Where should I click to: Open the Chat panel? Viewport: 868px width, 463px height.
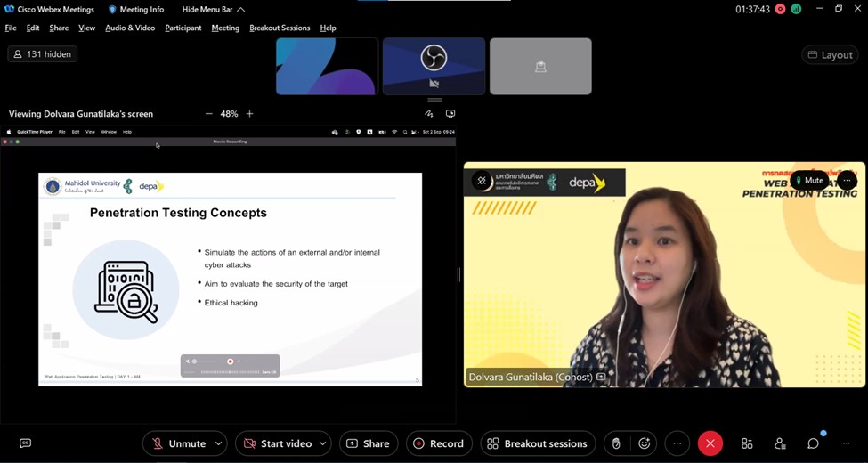pos(813,443)
